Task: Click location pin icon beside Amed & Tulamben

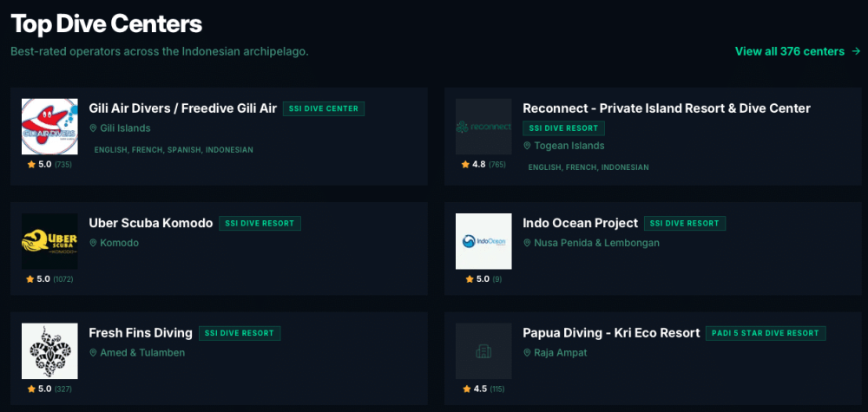Action: 93,353
